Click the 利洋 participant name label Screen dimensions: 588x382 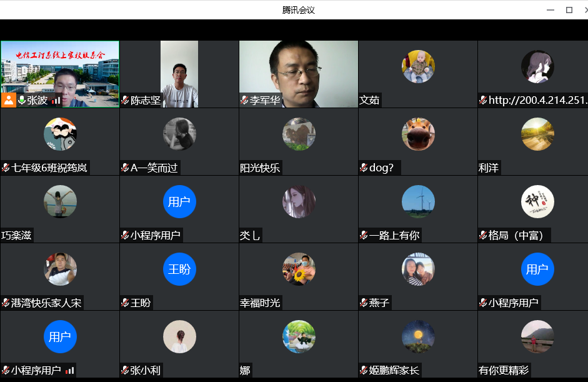pyautogui.click(x=489, y=168)
